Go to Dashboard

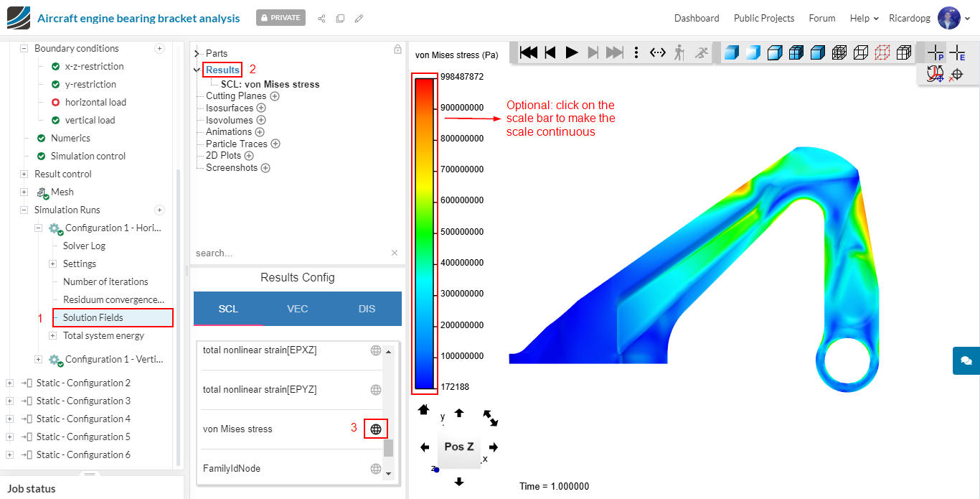pos(697,18)
